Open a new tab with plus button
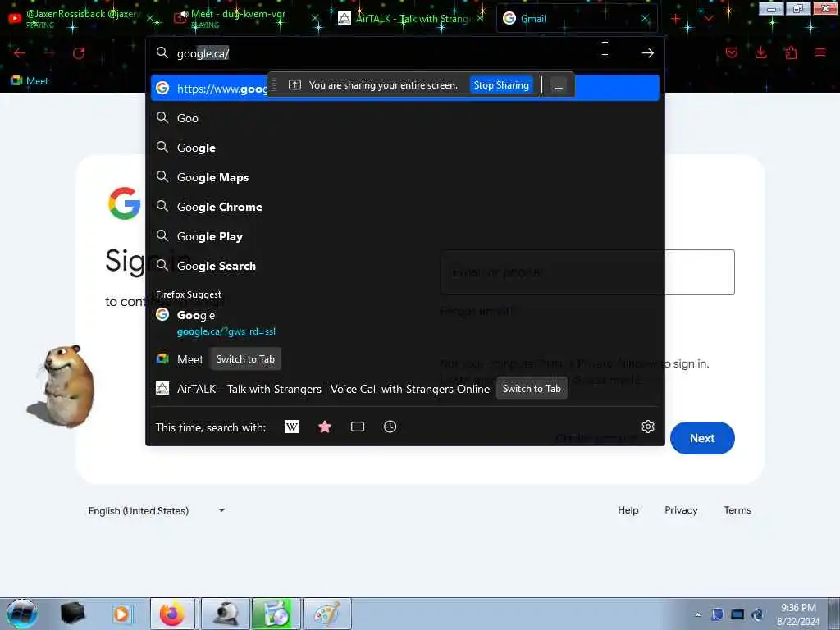This screenshot has width=840, height=630. 676,19
